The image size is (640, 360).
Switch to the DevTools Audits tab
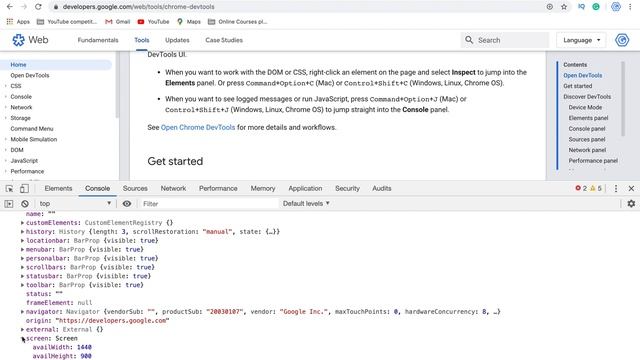(x=382, y=189)
